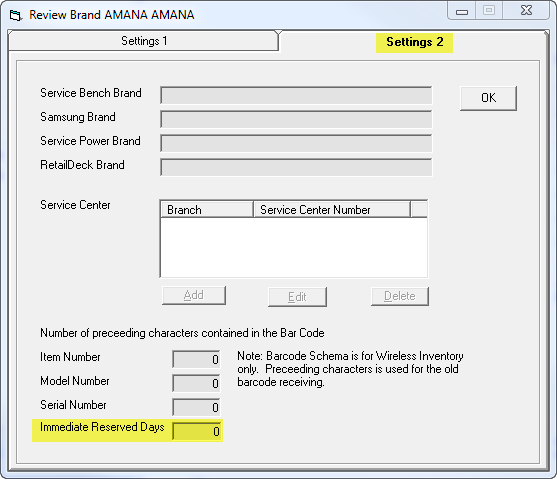557x479 pixels.
Task: Click the Barcode Schema note text
Action: point(350,369)
